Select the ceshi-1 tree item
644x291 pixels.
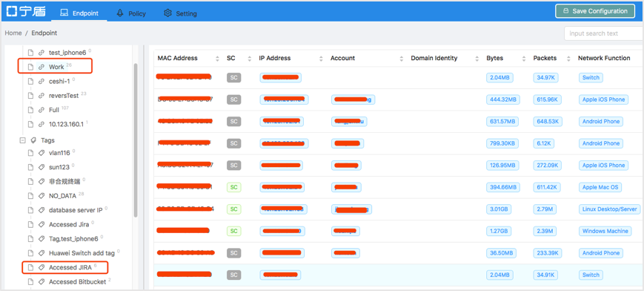coord(59,81)
